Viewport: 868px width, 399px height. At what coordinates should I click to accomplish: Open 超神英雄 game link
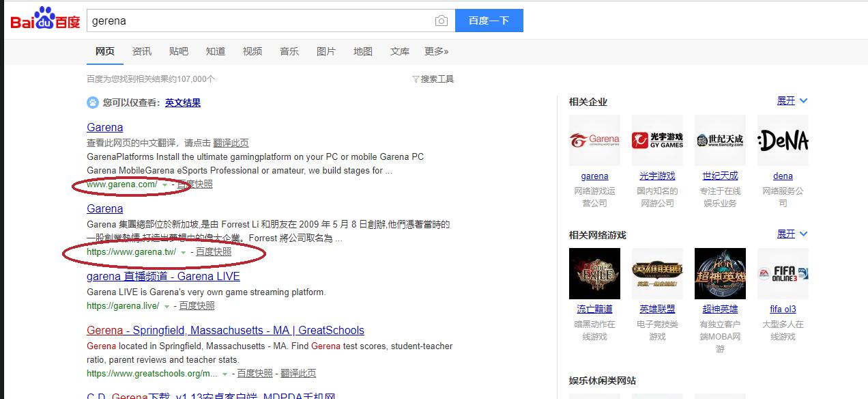[720, 309]
